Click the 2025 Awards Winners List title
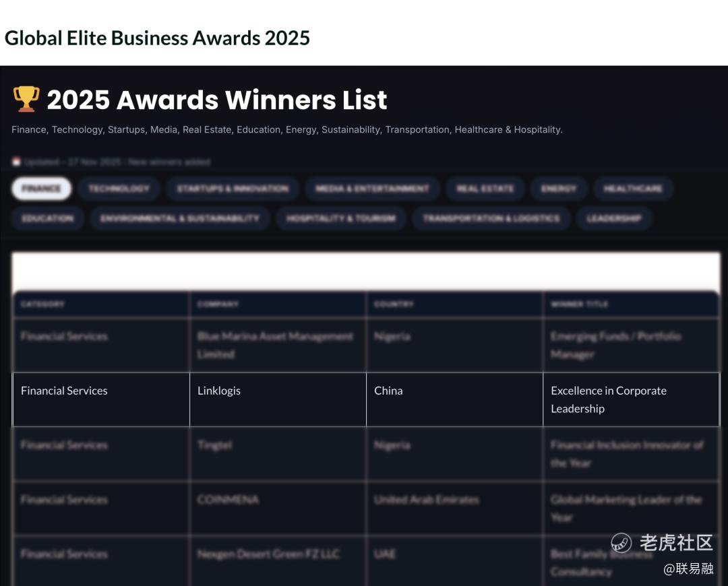The width and height of the screenshot is (728, 586). tap(217, 100)
